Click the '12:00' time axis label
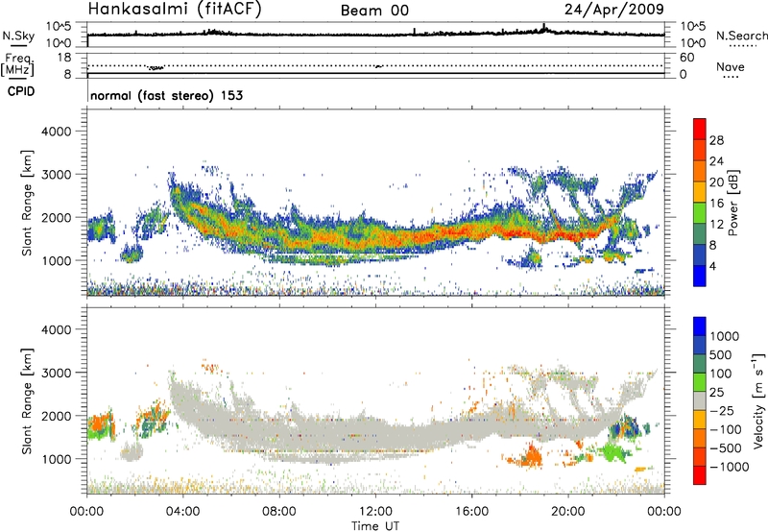The width and height of the screenshot is (768, 532). point(375,512)
